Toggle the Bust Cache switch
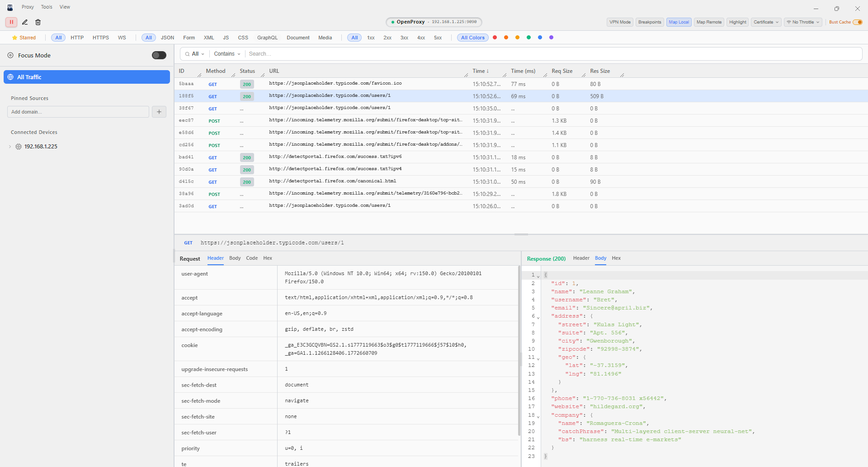This screenshot has height=467, width=868. 858,22
